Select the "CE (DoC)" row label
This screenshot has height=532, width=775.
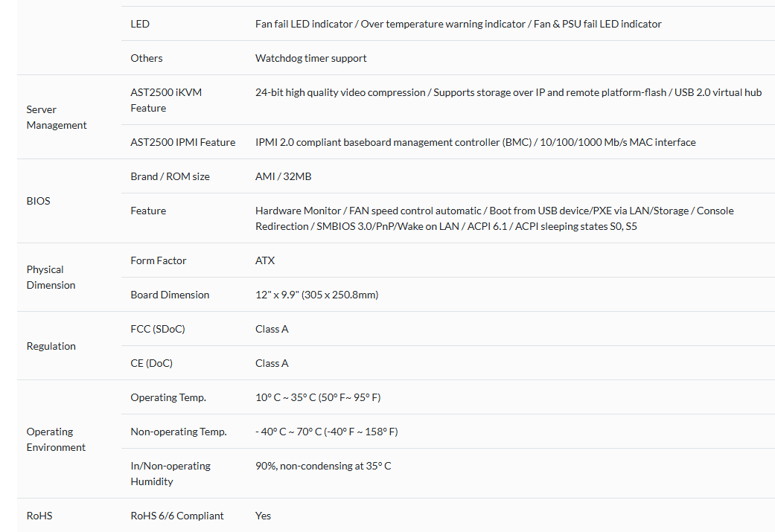coord(151,363)
